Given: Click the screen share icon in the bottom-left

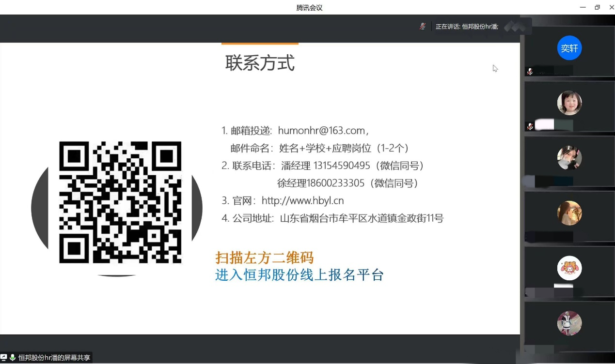Looking at the screenshot, I should coord(4,358).
